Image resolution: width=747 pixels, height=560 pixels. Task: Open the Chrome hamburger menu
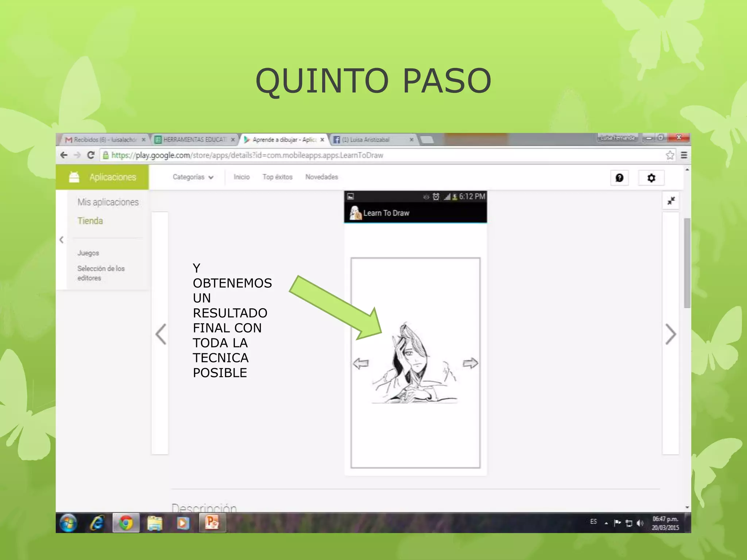pyautogui.click(x=684, y=155)
